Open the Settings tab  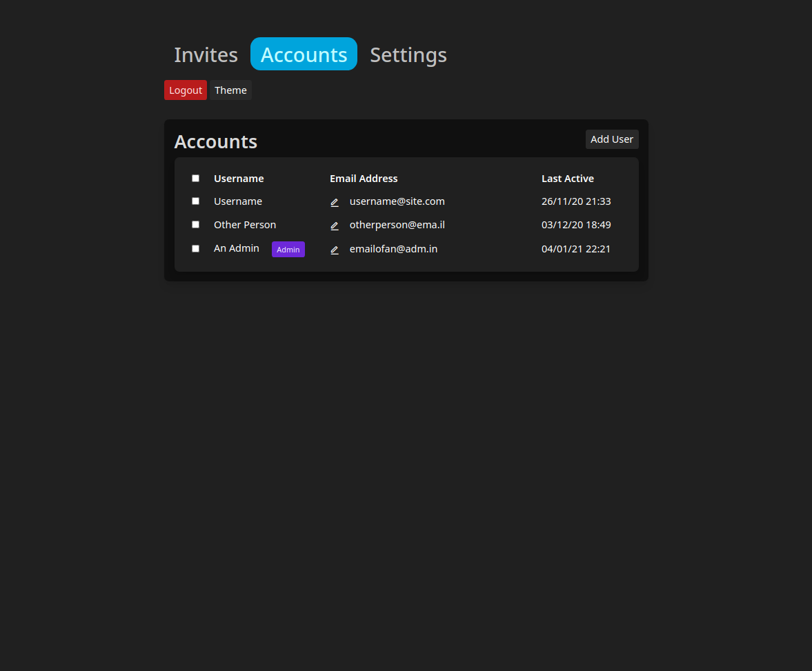408,54
